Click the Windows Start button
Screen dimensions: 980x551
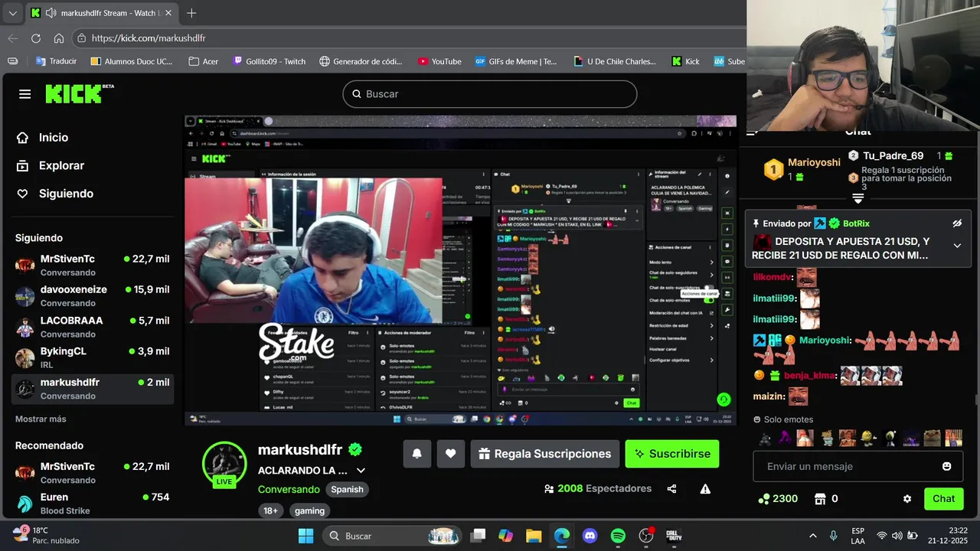click(x=305, y=536)
